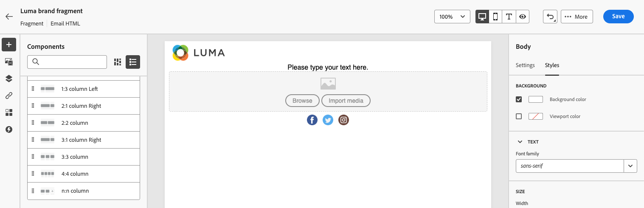Image resolution: width=644 pixels, height=208 pixels.
Task: Open the layers navigation tree icon
Action: 9,79
